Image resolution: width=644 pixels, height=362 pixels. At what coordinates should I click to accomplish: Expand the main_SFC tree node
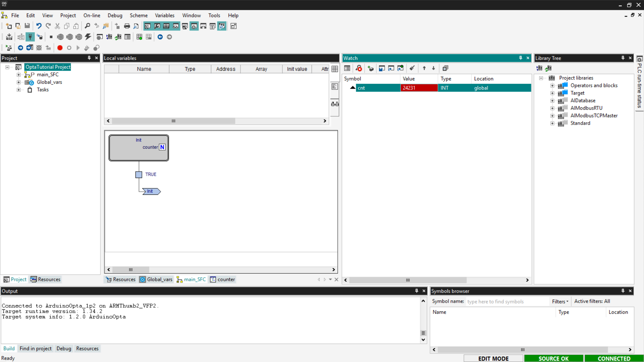point(19,75)
